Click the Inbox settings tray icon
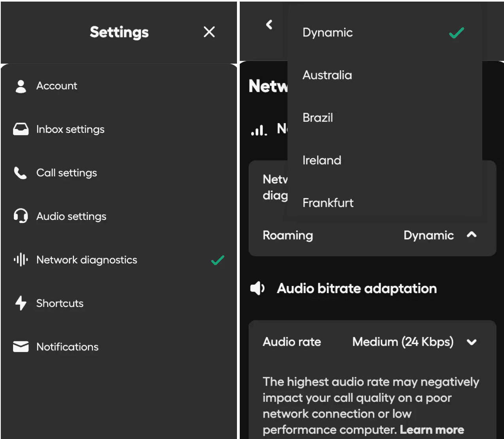This screenshot has width=504, height=439. pos(21,129)
